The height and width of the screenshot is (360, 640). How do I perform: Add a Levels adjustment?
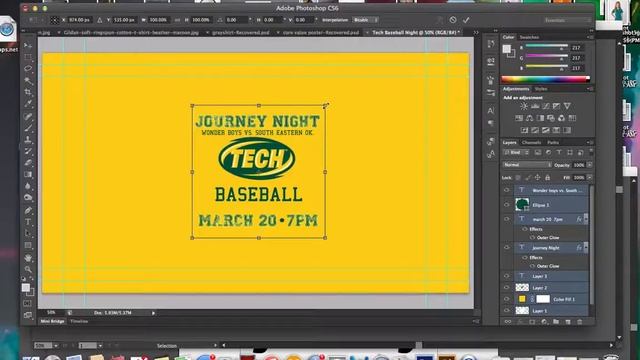(535, 106)
